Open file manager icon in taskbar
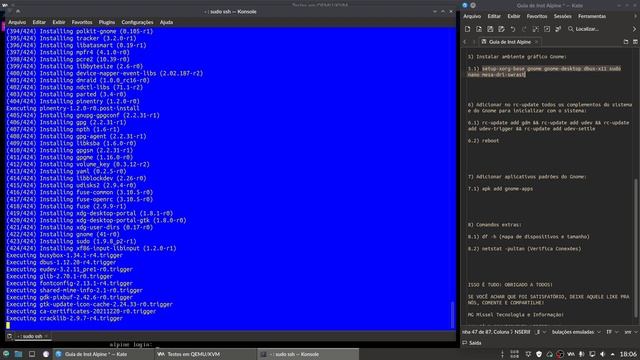 [x=18, y=354]
